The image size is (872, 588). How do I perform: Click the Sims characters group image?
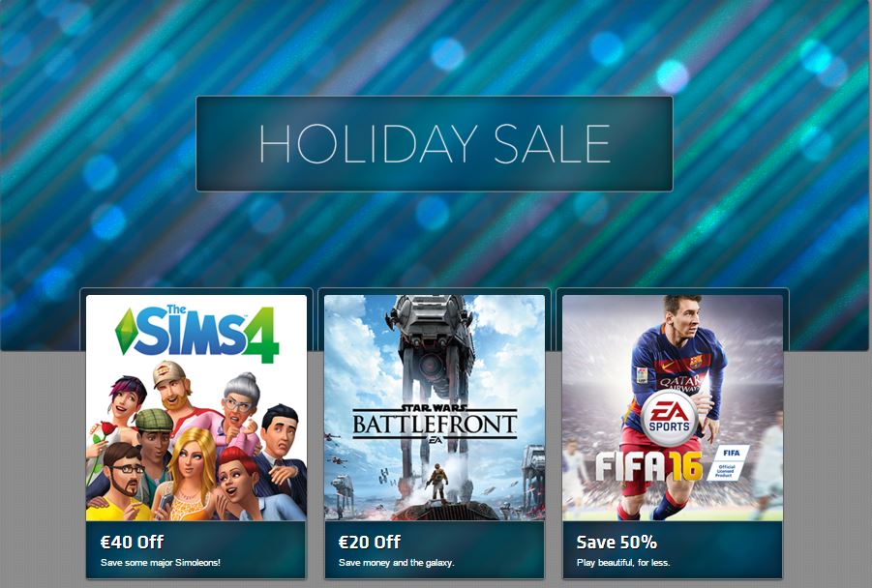196,442
